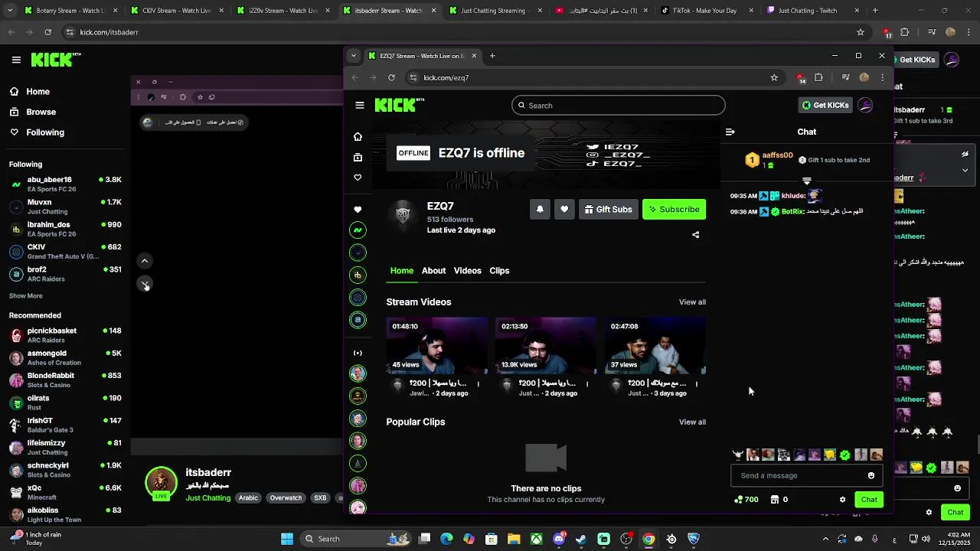This screenshot has height=551, width=980.
Task: Click Subscribe button on EZQ7 channel
Action: (674, 210)
